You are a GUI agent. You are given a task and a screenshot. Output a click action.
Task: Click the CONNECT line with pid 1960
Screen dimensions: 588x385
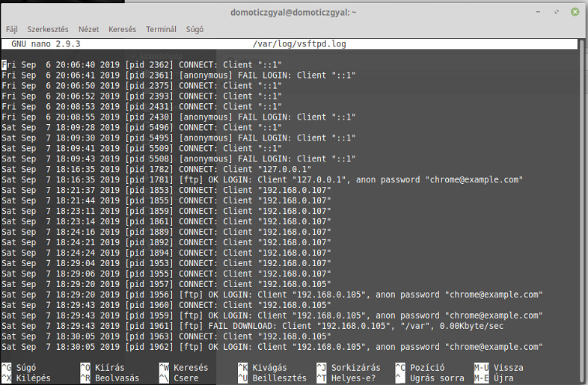tap(167, 306)
